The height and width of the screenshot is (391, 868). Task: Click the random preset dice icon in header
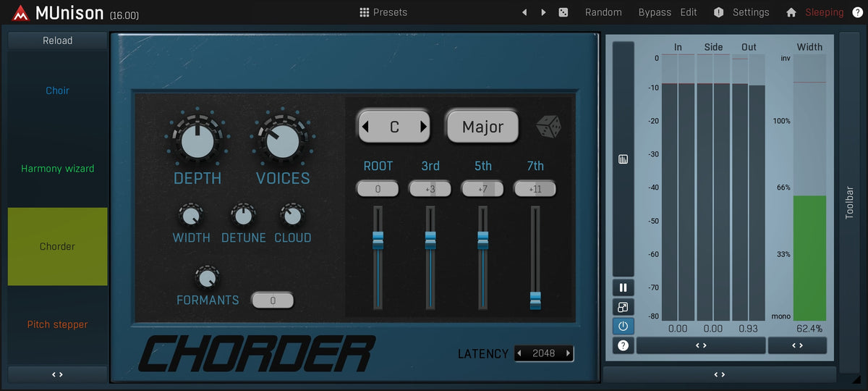[563, 12]
